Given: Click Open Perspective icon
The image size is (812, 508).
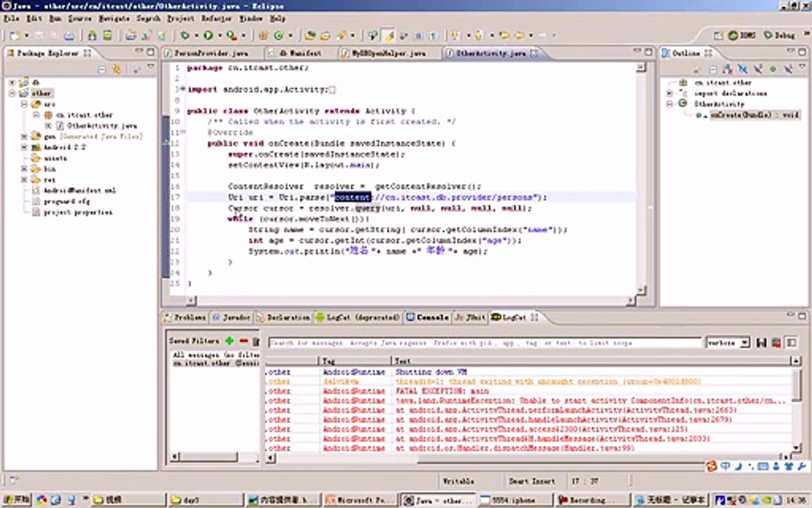Looking at the screenshot, I should point(718,35).
